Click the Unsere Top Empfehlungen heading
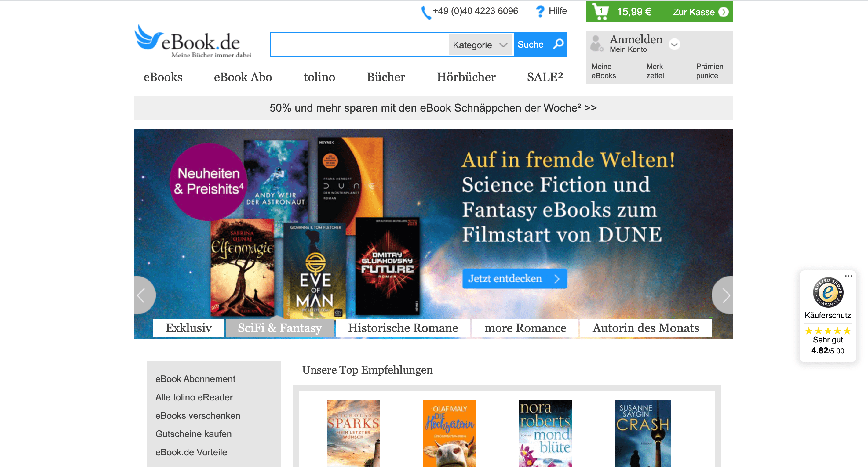Screen dimensions: 868x467 click(367, 370)
